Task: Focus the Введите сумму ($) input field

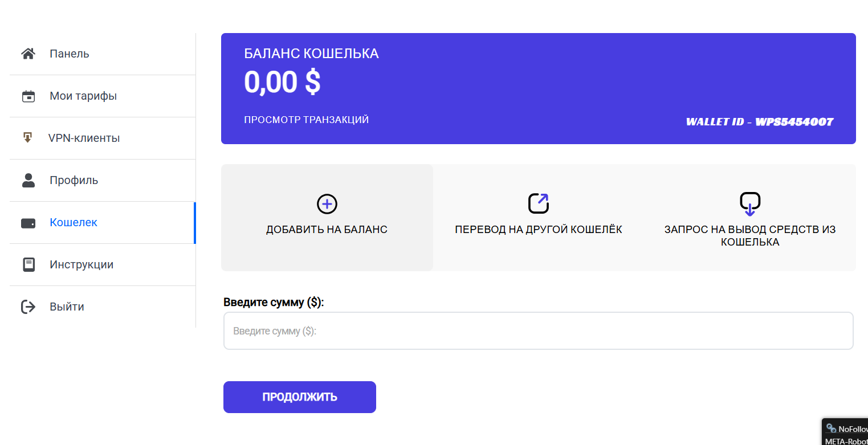Action: click(539, 330)
